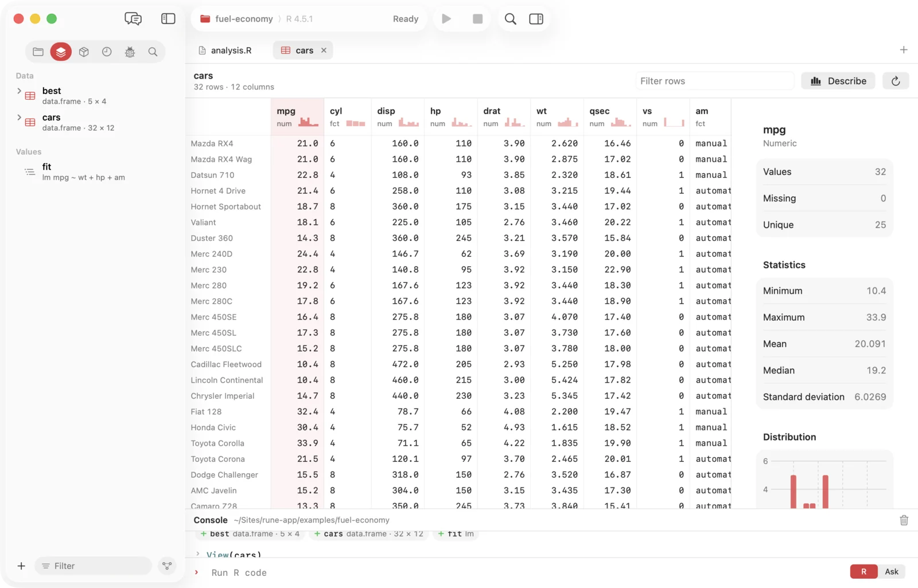
Task: Click the Merc 230 qsec value 22.90
Action: [x=617, y=270]
